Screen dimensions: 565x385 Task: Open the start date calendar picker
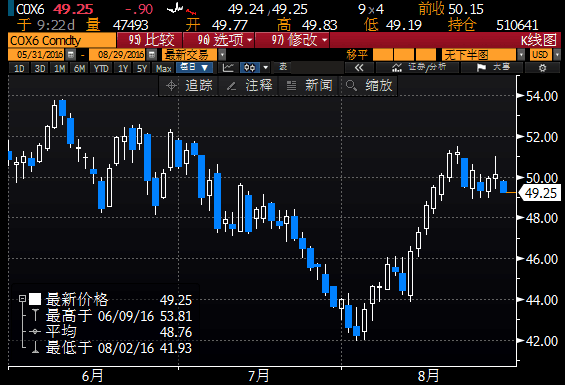pyautogui.click(x=71, y=55)
